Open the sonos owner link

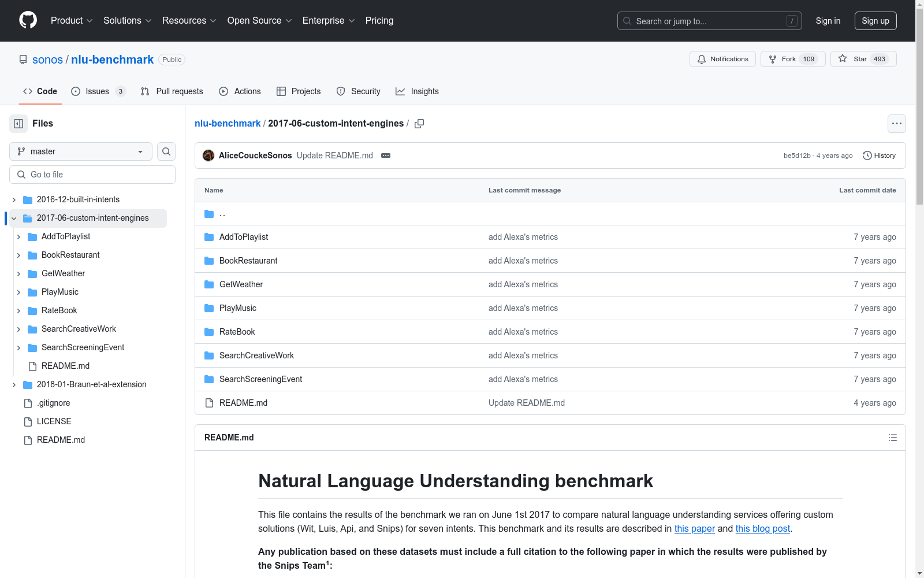pyautogui.click(x=47, y=60)
